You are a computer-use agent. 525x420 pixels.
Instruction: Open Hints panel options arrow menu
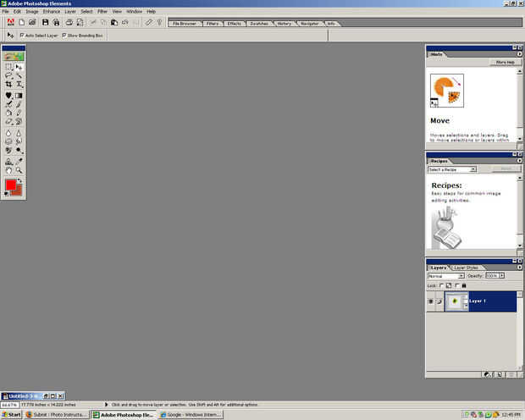pyautogui.click(x=519, y=54)
